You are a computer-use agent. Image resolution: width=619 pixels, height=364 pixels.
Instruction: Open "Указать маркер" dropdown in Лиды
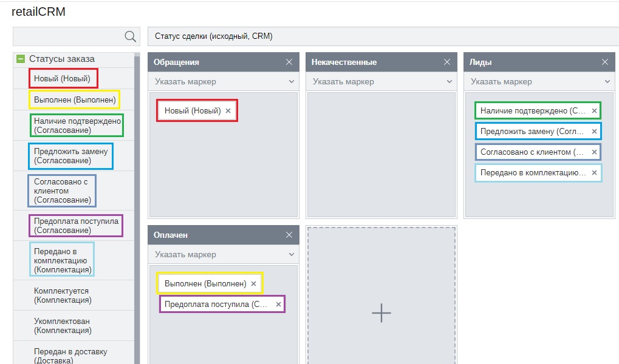(538, 81)
